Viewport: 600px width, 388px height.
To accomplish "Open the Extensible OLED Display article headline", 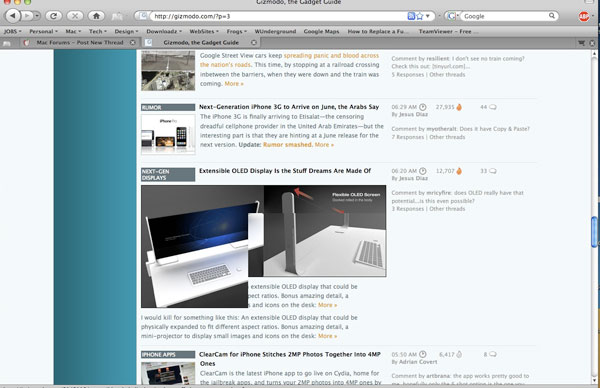I will (285, 171).
